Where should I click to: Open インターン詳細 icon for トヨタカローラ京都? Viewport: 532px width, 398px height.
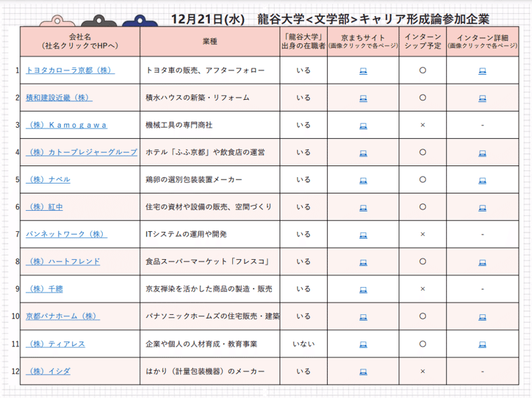(x=482, y=71)
